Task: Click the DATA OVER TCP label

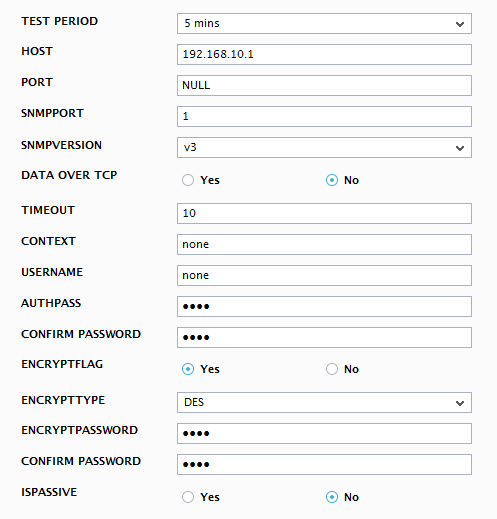Action: pos(69,175)
